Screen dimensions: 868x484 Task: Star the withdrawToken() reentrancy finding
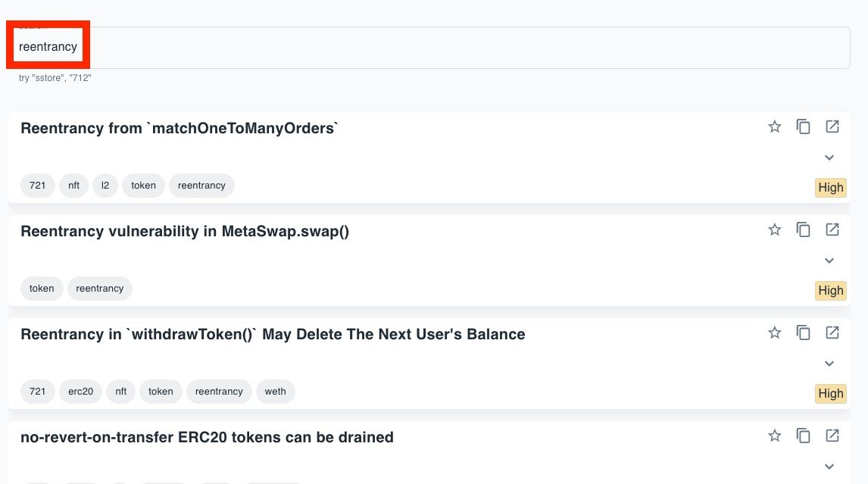pyautogui.click(x=774, y=333)
